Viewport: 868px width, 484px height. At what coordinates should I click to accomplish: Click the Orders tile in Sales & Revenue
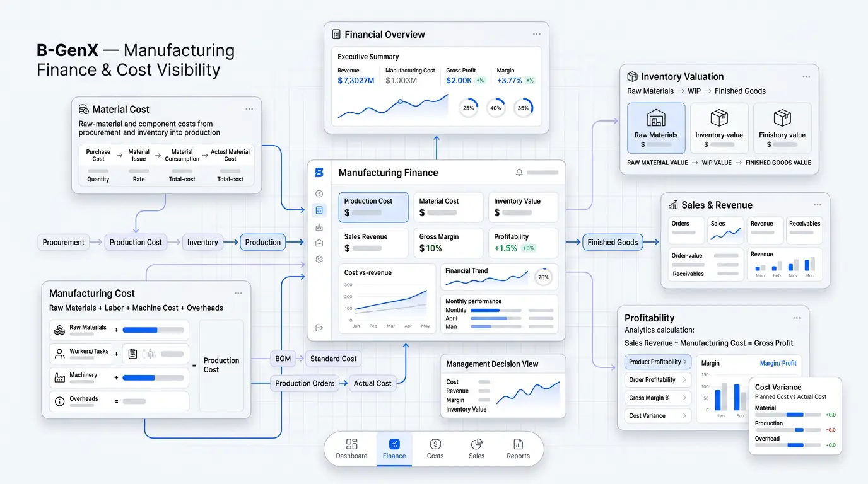pos(686,231)
